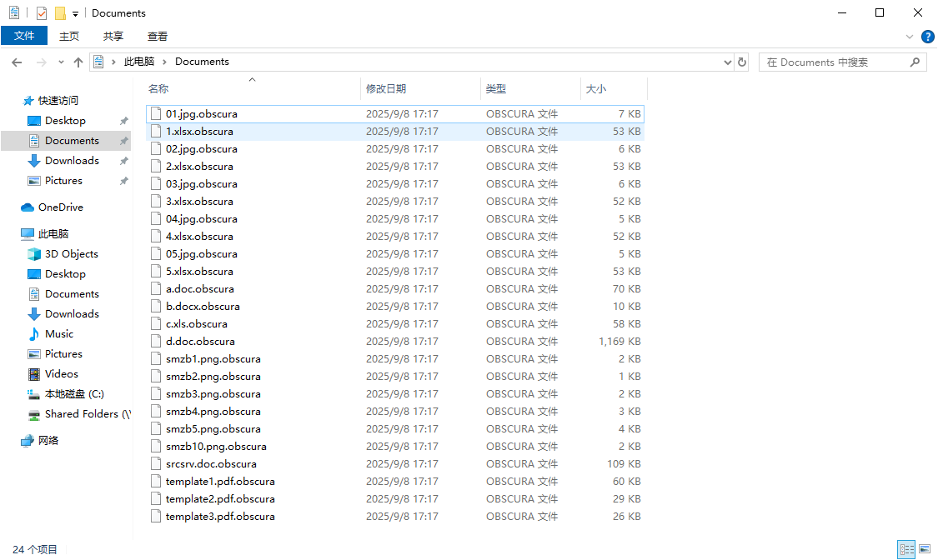The width and height of the screenshot is (938, 560).
Task: Click the search magnifier icon
Action: [x=915, y=62]
